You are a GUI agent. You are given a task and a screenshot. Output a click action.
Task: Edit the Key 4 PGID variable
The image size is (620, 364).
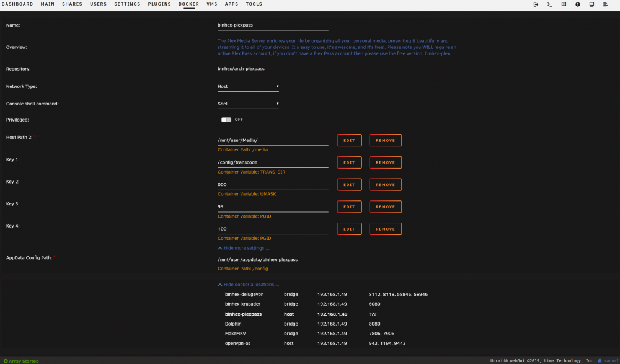pos(349,229)
